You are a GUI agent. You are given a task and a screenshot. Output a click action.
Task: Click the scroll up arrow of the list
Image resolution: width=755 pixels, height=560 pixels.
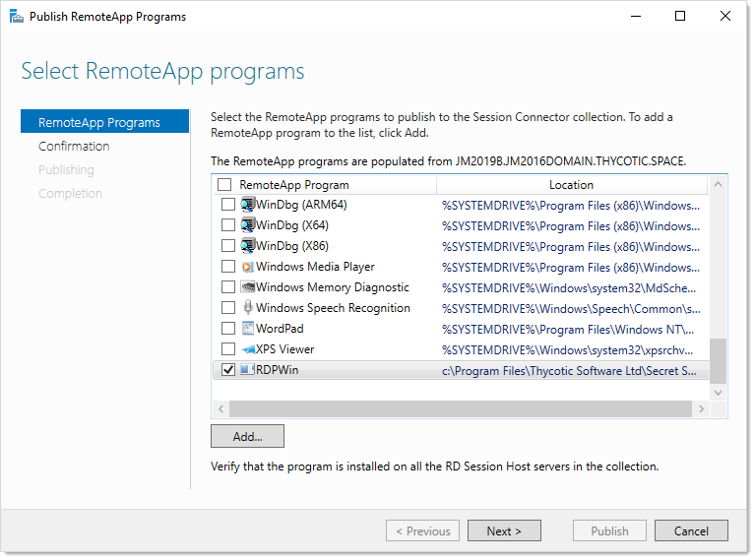718,184
